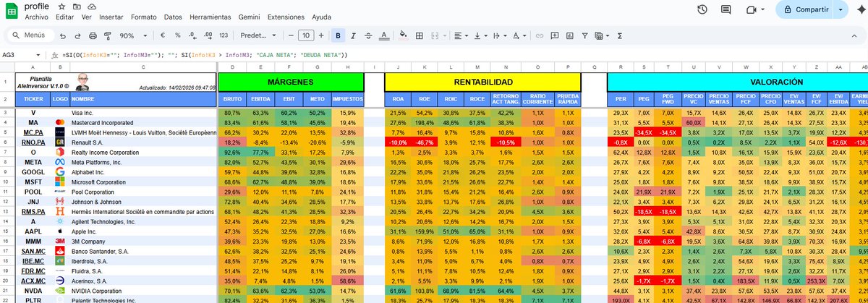Open the Archivo menu
This screenshot has width=868, height=303.
click(37, 16)
